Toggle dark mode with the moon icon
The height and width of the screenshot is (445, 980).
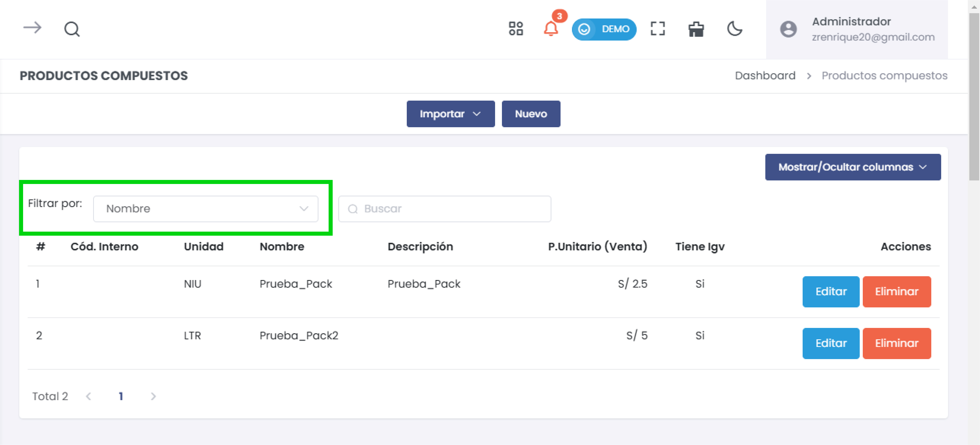[x=734, y=29]
